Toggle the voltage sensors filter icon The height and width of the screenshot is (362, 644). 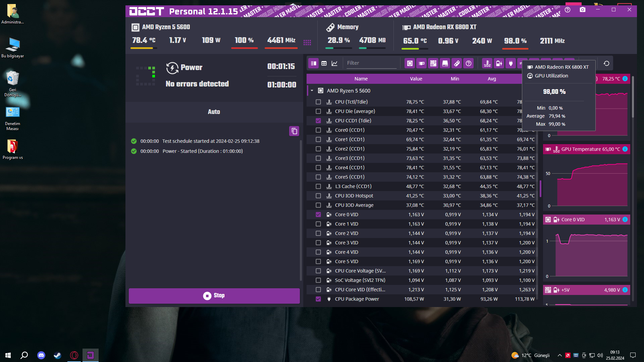(x=499, y=63)
